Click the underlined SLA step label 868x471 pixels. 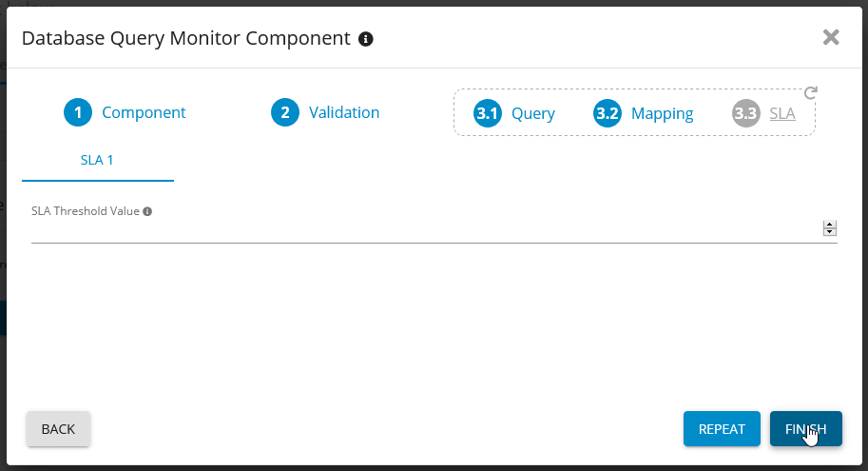(x=782, y=114)
